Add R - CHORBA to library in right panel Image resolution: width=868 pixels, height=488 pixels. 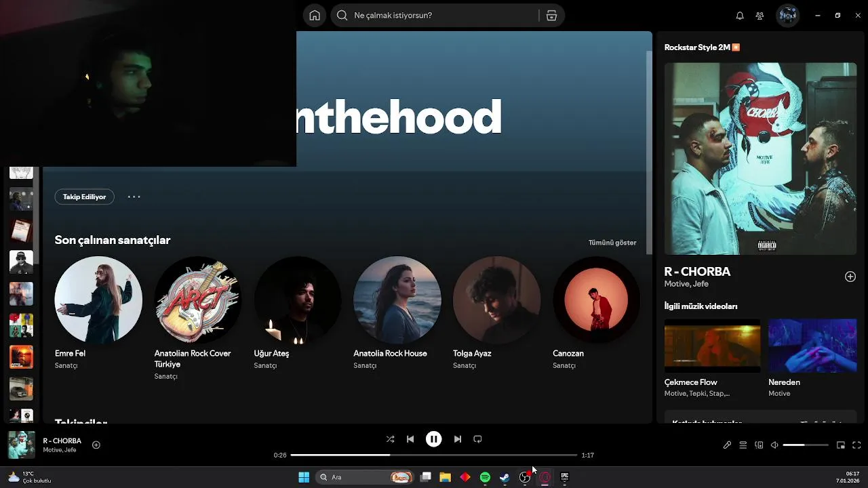pos(850,277)
